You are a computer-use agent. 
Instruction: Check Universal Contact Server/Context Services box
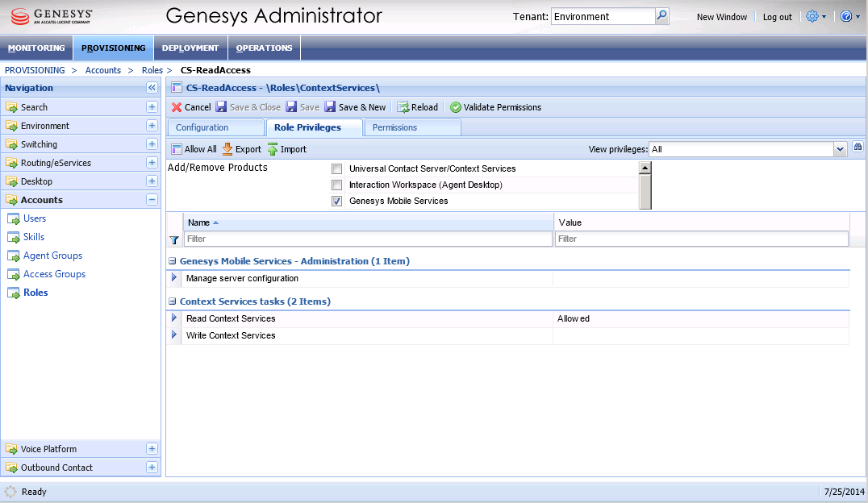pyautogui.click(x=337, y=169)
